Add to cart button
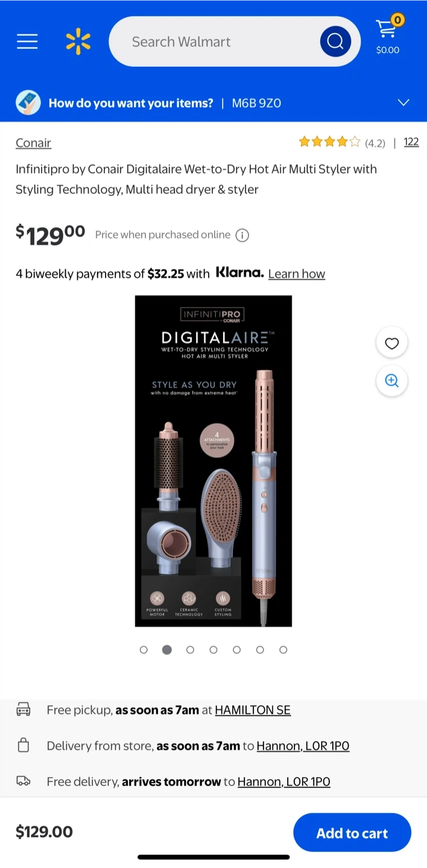The height and width of the screenshot is (868, 427). pos(352,833)
